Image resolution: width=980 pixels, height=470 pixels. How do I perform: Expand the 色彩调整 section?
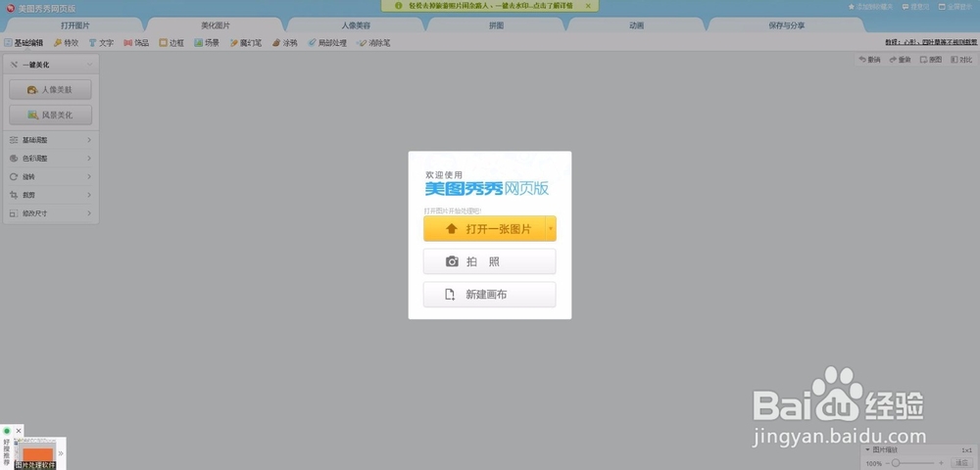(x=51, y=159)
